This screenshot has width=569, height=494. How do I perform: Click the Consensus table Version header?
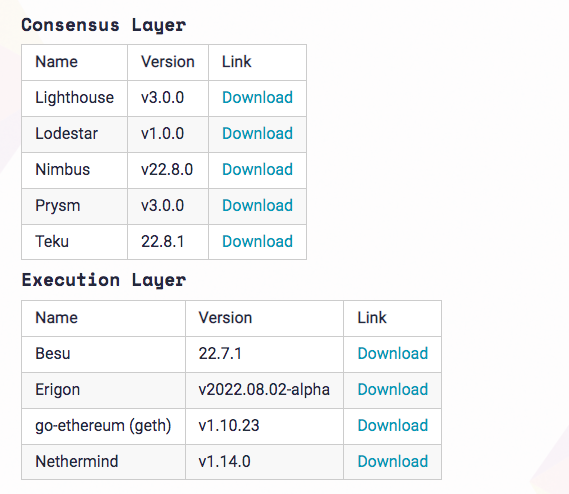tap(168, 62)
